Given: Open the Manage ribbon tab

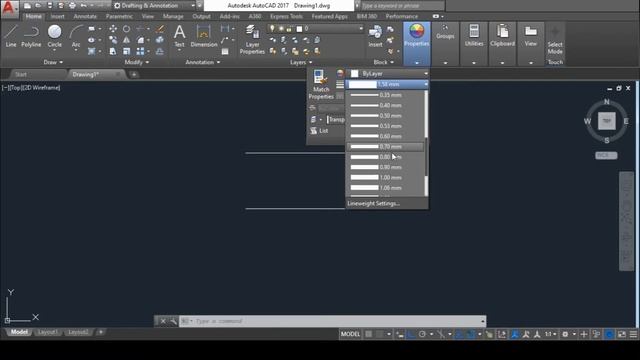Looking at the screenshot, I should (x=173, y=16).
